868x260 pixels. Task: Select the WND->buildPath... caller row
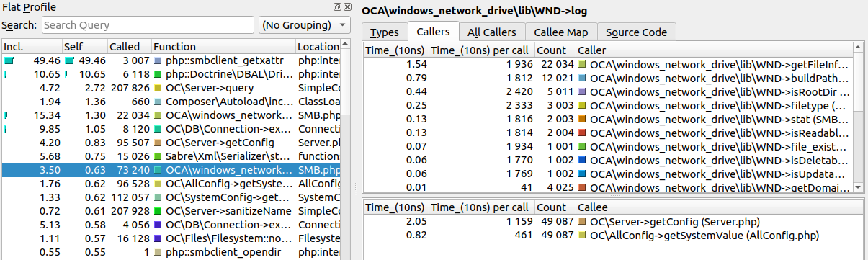[x=607, y=78]
